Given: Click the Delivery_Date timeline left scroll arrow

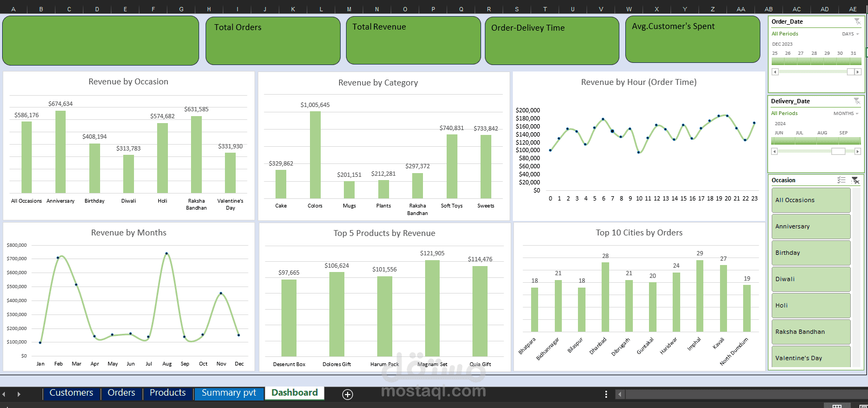Looking at the screenshot, I should (x=774, y=152).
